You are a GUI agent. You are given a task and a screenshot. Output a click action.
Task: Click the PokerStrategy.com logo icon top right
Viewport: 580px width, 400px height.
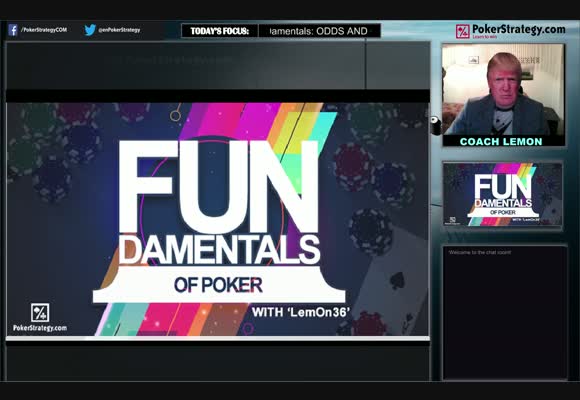point(463,31)
